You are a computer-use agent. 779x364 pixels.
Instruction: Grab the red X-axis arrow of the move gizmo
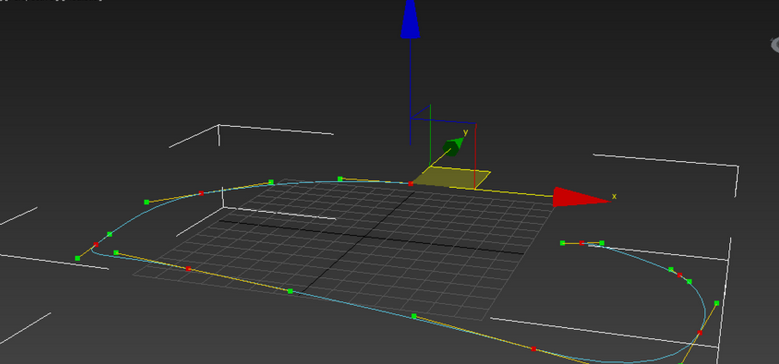[x=580, y=197]
